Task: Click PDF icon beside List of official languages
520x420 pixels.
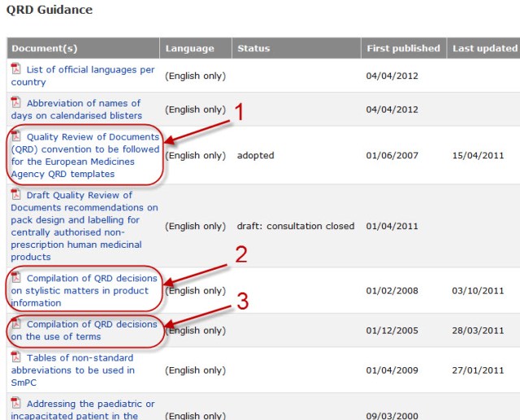Action: 16,69
